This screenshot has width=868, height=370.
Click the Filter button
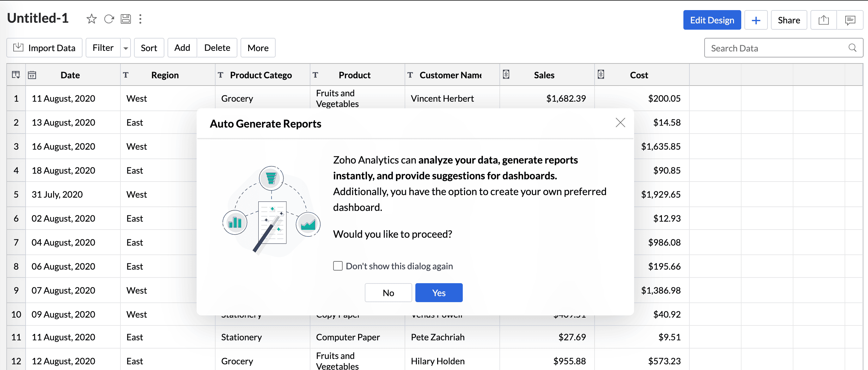pos(103,48)
